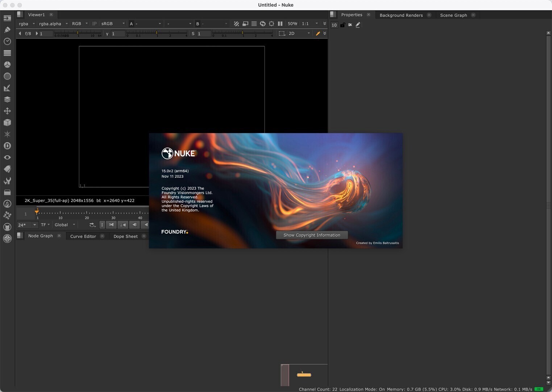
Task: Switch to the Viewer1 tab
Action: pos(37,15)
